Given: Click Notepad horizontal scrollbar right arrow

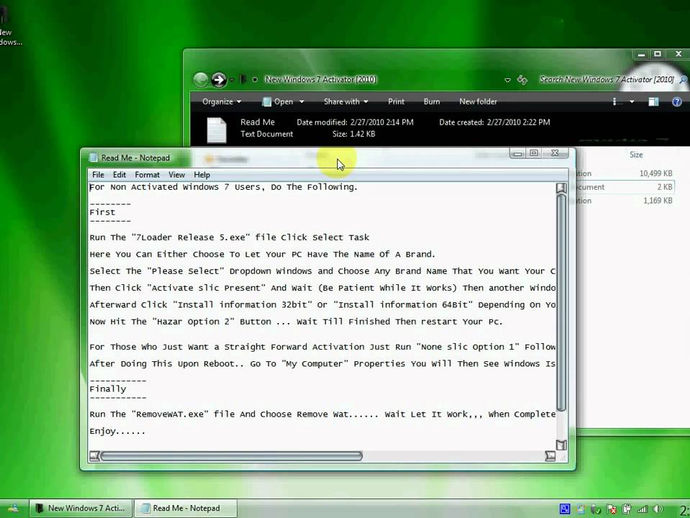Looking at the screenshot, I should (x=550, y=456).
